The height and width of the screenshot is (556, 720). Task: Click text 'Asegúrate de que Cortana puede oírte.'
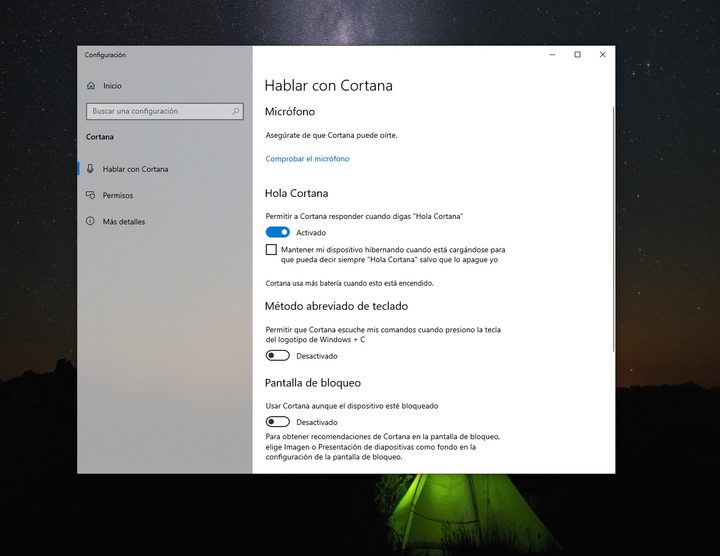[x=332, y=135]
